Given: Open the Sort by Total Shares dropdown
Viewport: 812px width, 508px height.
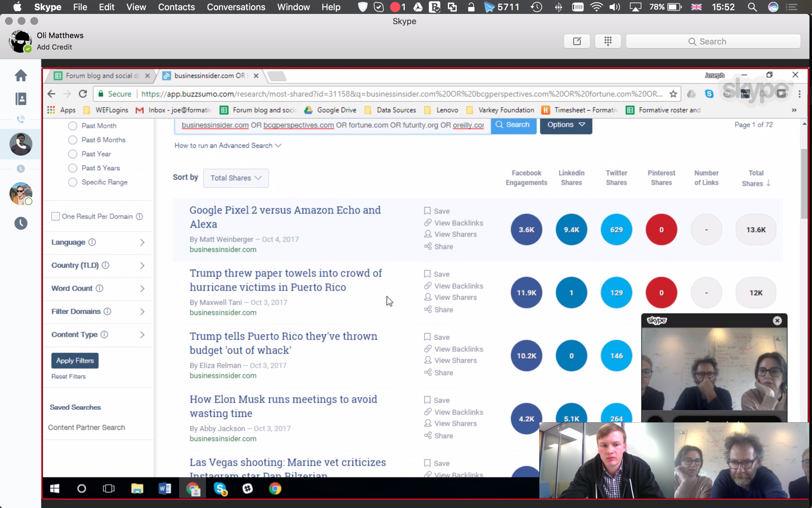Looking at the screenshot, I should point(236,178).
